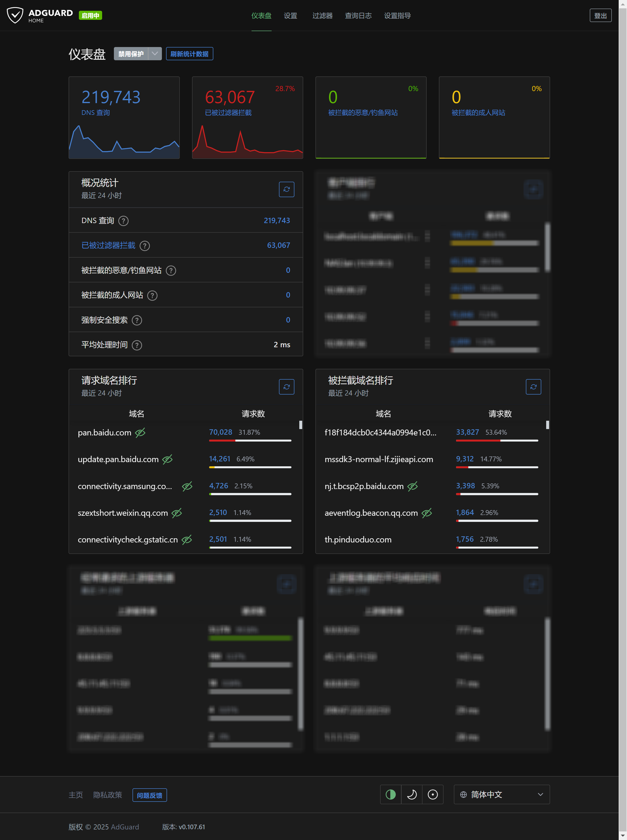Refresh the 概况统计 panel
Screen dimensions: 627x840
(x=287, y=189)
